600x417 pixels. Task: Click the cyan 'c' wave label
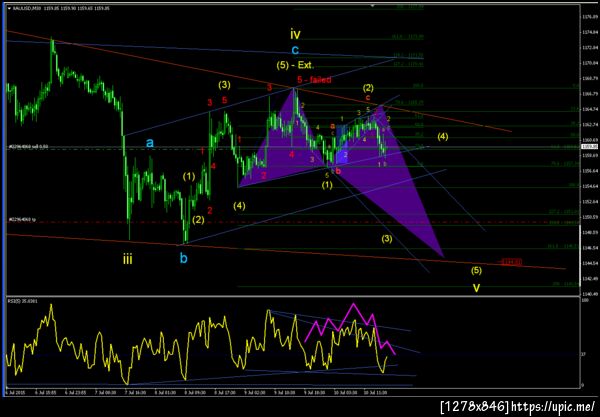(295, 50)
